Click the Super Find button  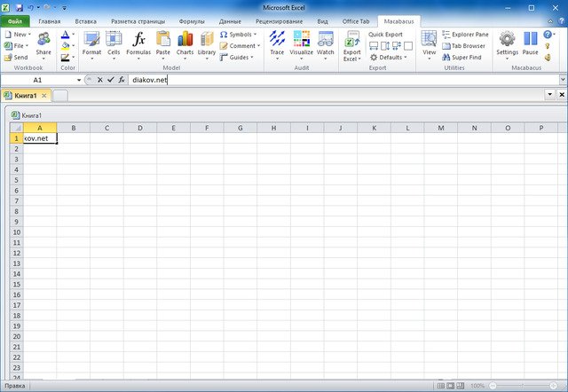click(463, 57)
